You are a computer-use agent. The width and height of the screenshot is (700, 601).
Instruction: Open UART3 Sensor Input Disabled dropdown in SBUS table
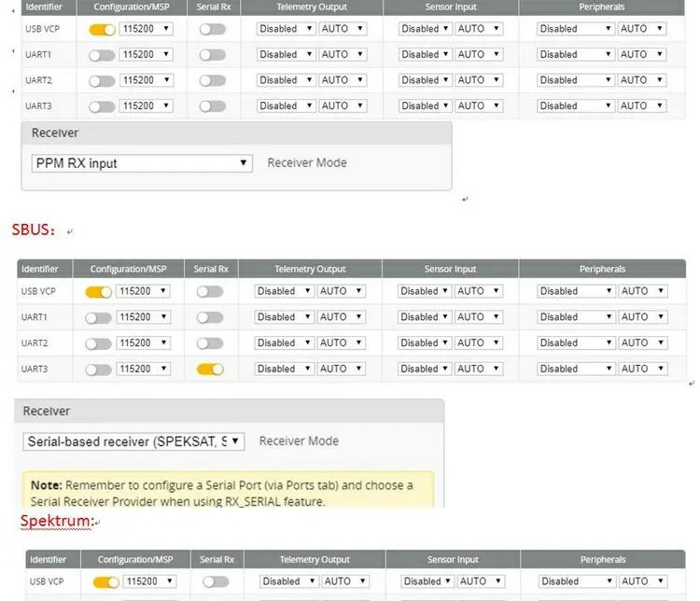[x=425, y=369]
